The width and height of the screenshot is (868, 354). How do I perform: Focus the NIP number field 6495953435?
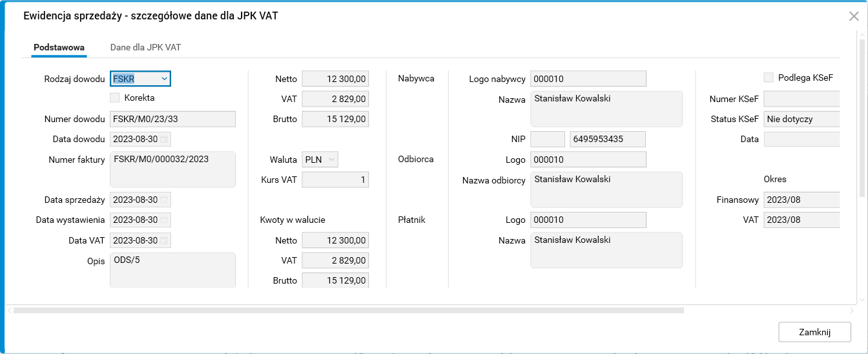(608, 139)
